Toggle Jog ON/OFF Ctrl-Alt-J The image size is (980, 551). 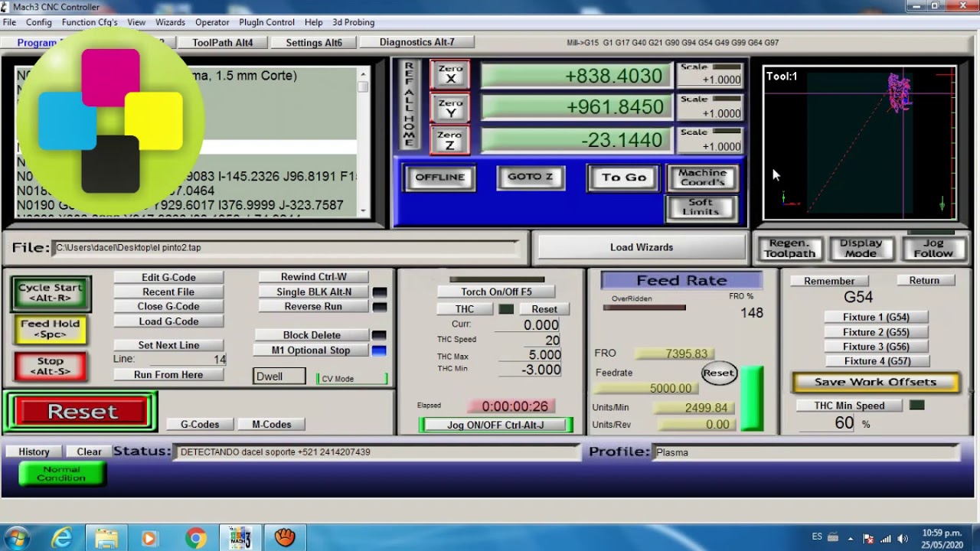tap(495, 425)
